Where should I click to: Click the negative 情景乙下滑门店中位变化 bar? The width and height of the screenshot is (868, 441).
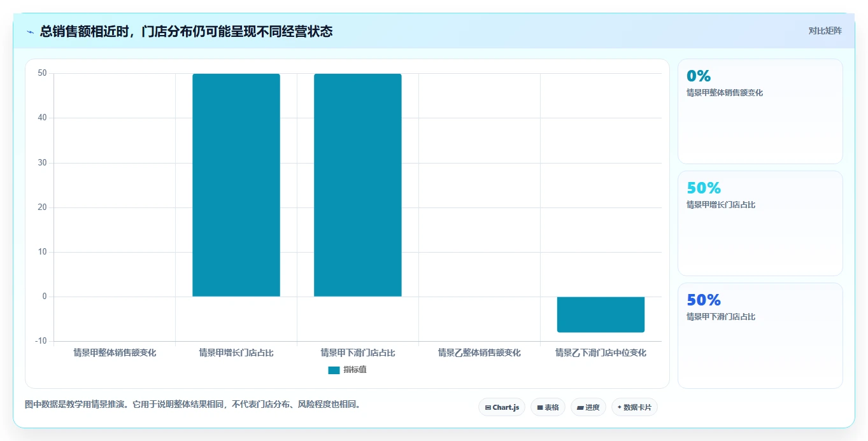point(601,314)
